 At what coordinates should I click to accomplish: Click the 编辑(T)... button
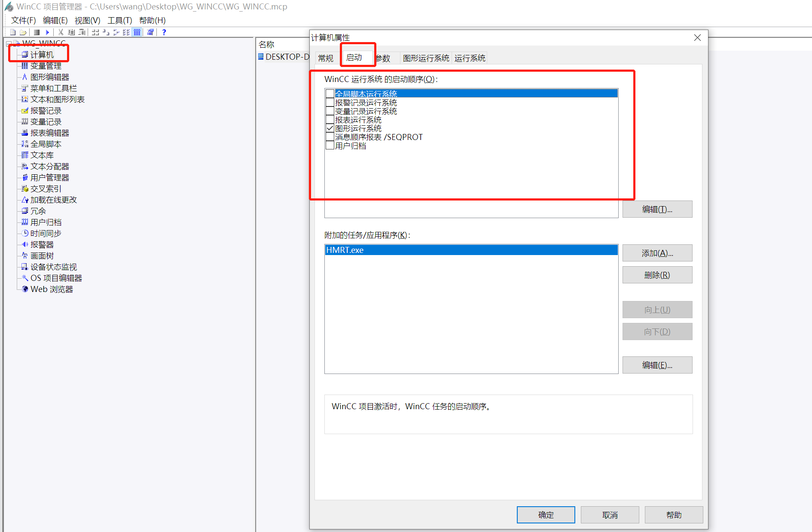[657, 209]
